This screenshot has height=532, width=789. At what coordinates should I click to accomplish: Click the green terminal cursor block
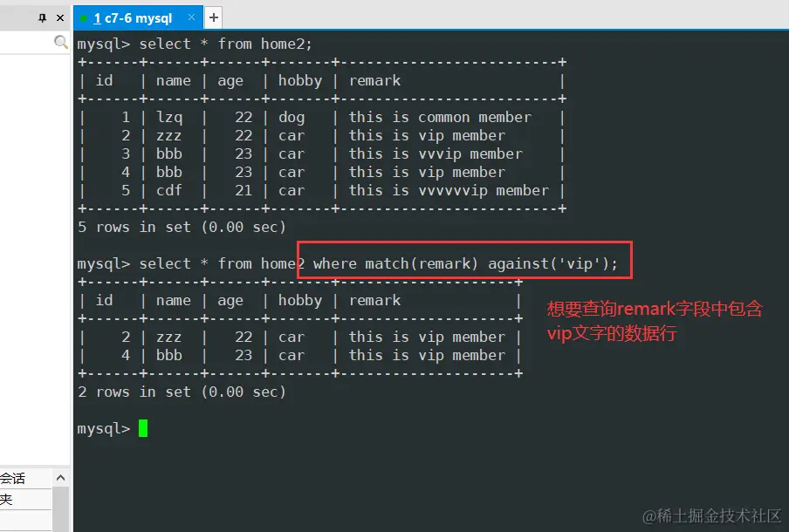(x=143, y=428)
